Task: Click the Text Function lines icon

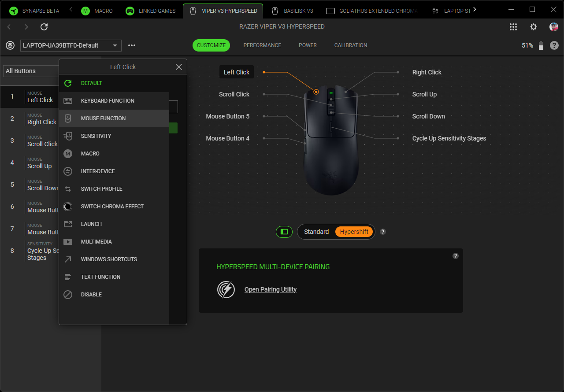Action: 68,277
